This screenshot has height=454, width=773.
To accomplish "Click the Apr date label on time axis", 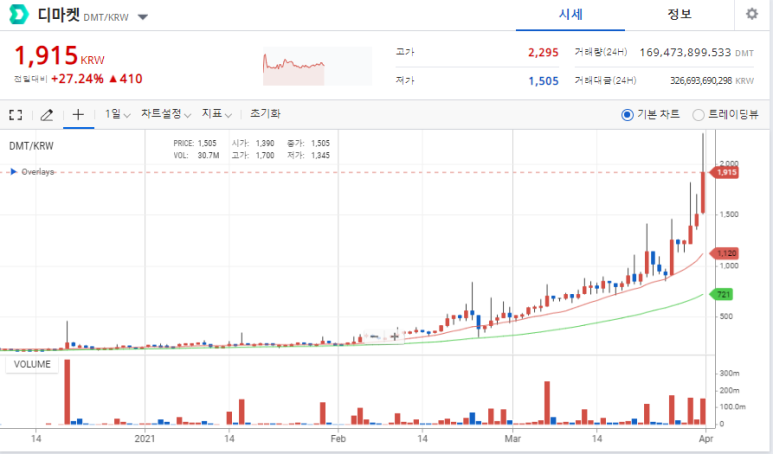I will coord(706,438).
